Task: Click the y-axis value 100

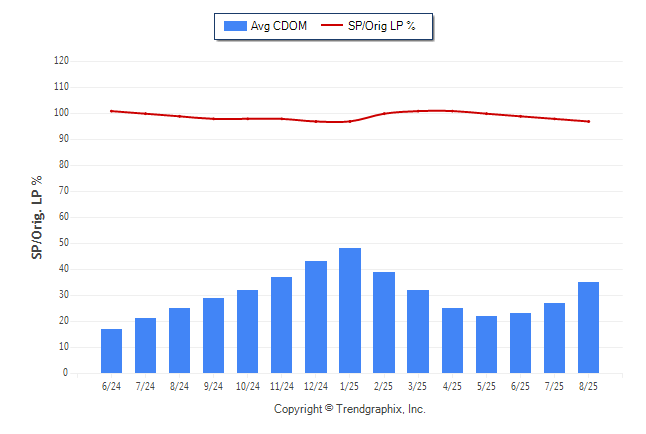Action: [61, 113]
